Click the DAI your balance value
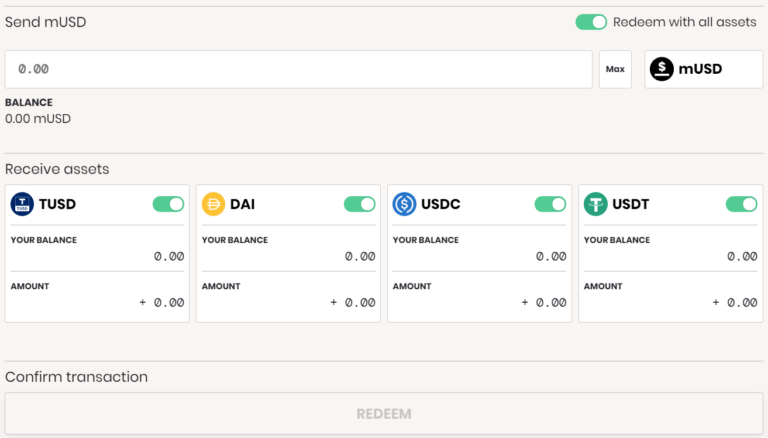The width and height of the screenshot is (768, 438). click(x=360, y=256)
